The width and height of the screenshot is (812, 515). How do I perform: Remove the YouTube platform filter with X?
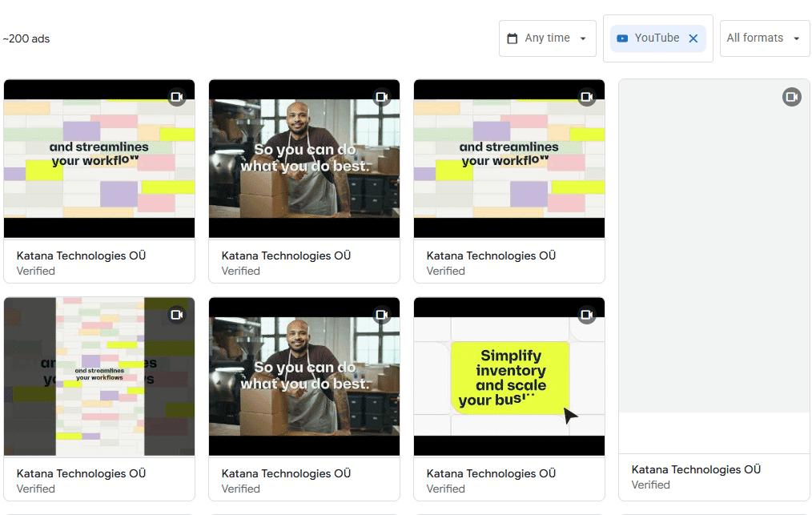pyautogui.click(x=693, y=38)
